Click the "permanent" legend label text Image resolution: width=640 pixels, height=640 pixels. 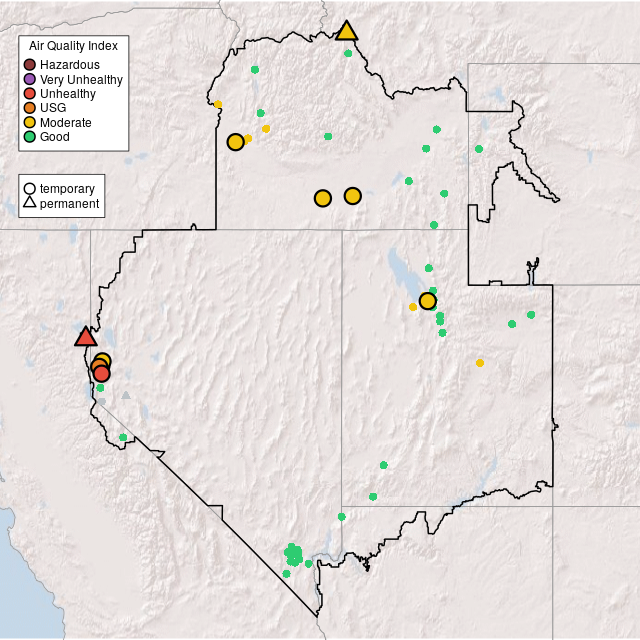click(69, 203)
